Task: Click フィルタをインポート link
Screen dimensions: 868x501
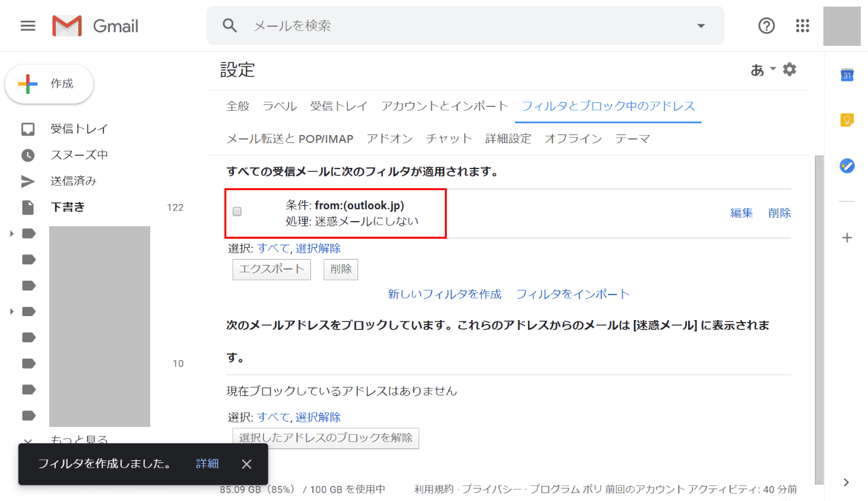Action: click(573, 294)
